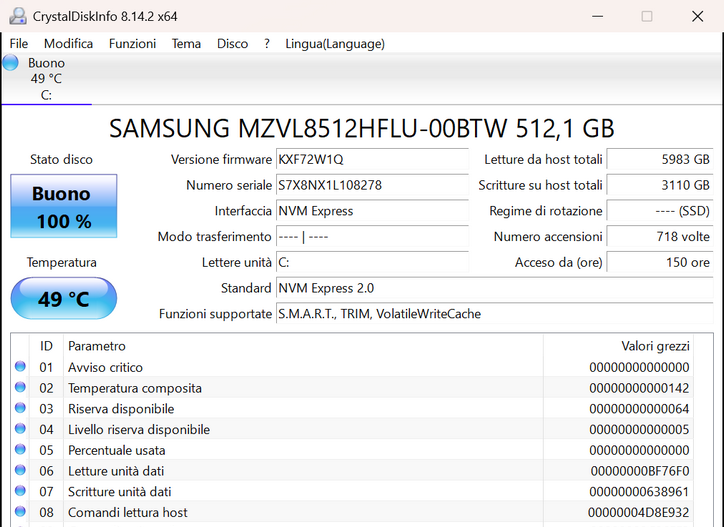Click the status orb for Percentuale usata
The image size is (724, 527).
pos(20,449)
